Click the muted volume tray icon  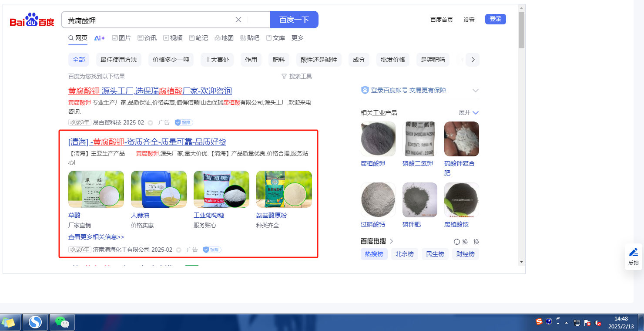tap(598, 323)
